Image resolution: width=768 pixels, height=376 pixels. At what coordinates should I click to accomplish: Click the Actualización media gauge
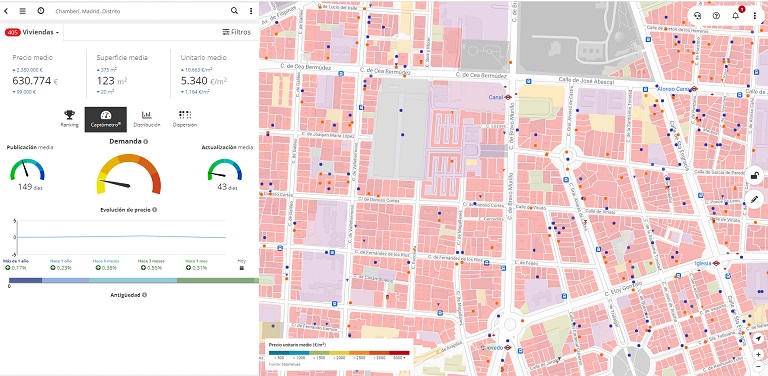click(x=225, y=169)
